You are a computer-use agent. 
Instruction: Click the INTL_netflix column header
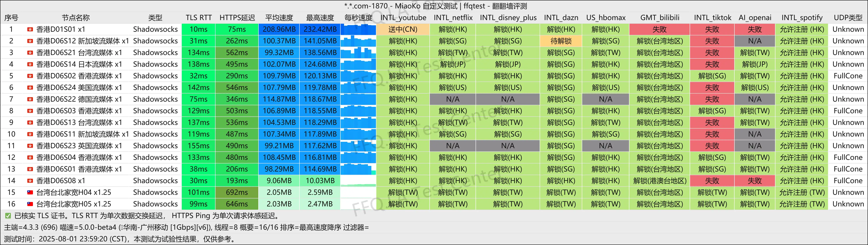pos(453,18)
